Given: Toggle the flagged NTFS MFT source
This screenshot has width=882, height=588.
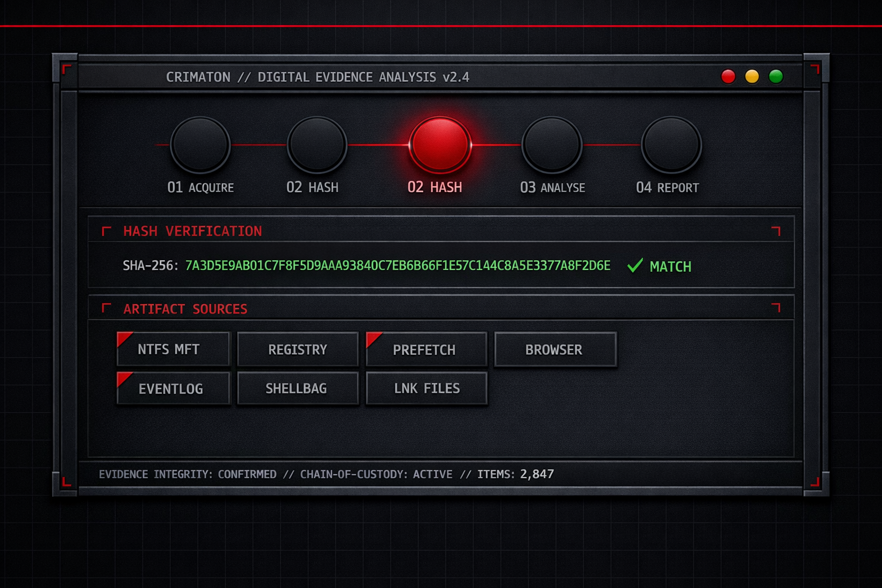Looking at the screenshot, I should click(x=173, y=349).
